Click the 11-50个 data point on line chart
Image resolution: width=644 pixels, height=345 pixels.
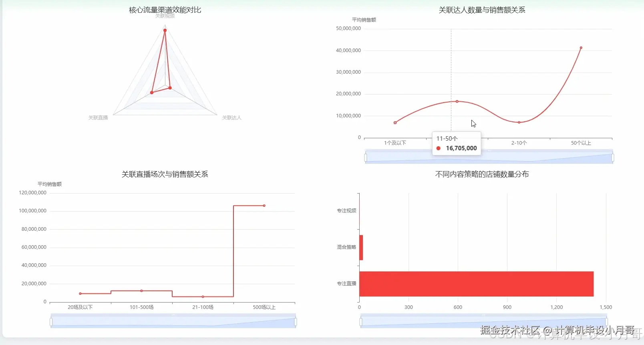457,101
